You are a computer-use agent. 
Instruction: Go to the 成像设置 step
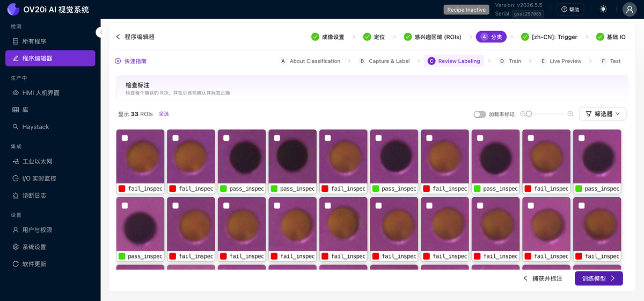pyautogui.click(x=328, y=37)
